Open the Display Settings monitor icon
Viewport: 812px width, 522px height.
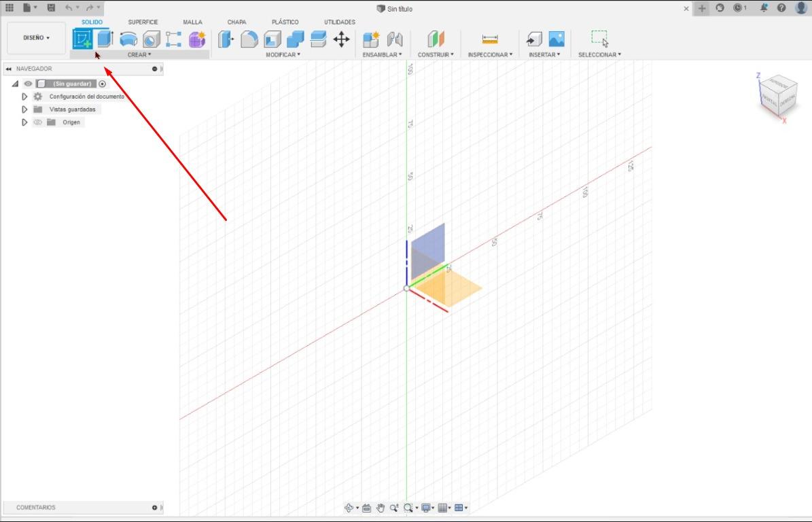point(425,508)
